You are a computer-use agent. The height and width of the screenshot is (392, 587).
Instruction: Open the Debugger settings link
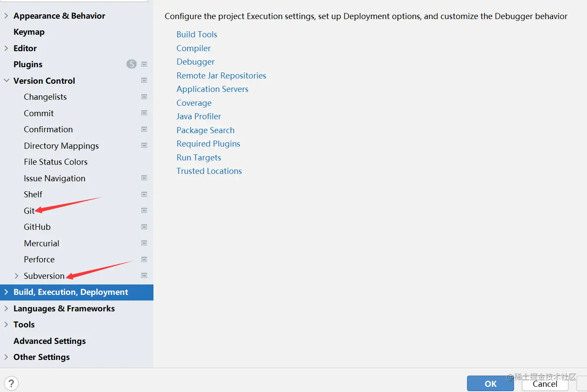pos(196,62)
